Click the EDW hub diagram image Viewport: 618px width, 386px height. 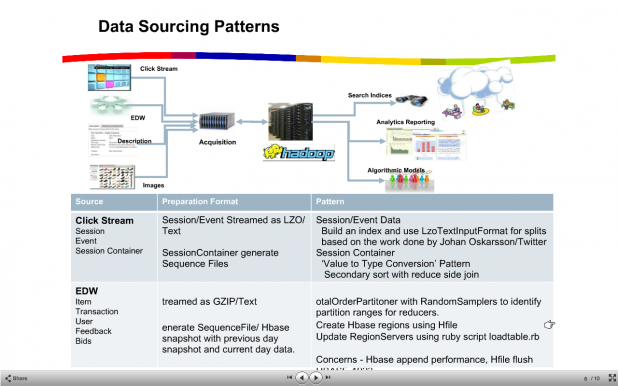click(x=110, y=105)
